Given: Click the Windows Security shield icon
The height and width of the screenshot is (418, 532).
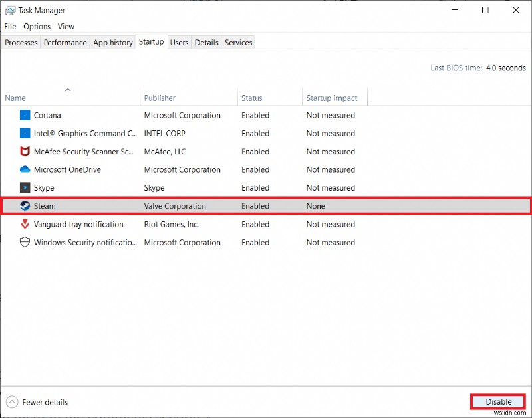Looking at the screenshot, I should [x=25, y=242].
